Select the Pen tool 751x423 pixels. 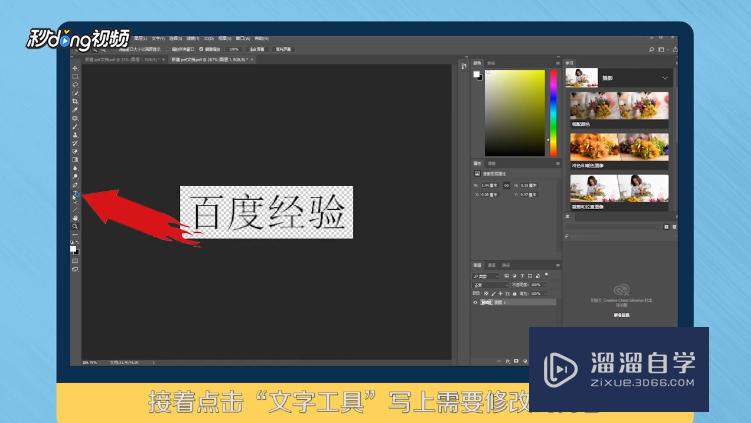click(75, 185)
